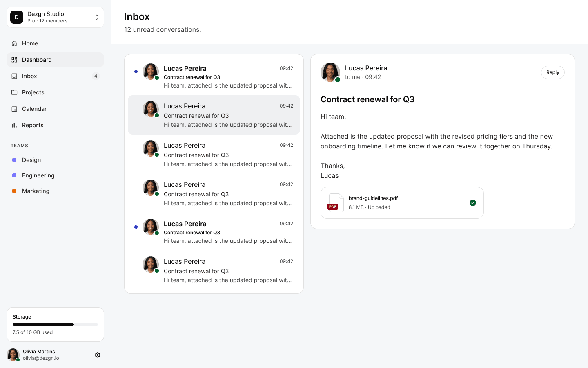Viewport: 588px width, 368px height.
Task: Click the Reports bar chart icon
Action: 14,125
